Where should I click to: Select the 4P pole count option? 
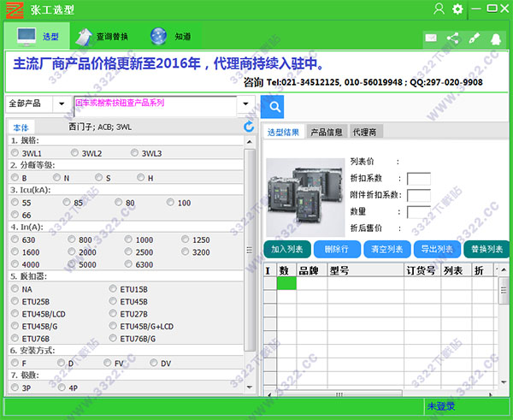point(62,387)
